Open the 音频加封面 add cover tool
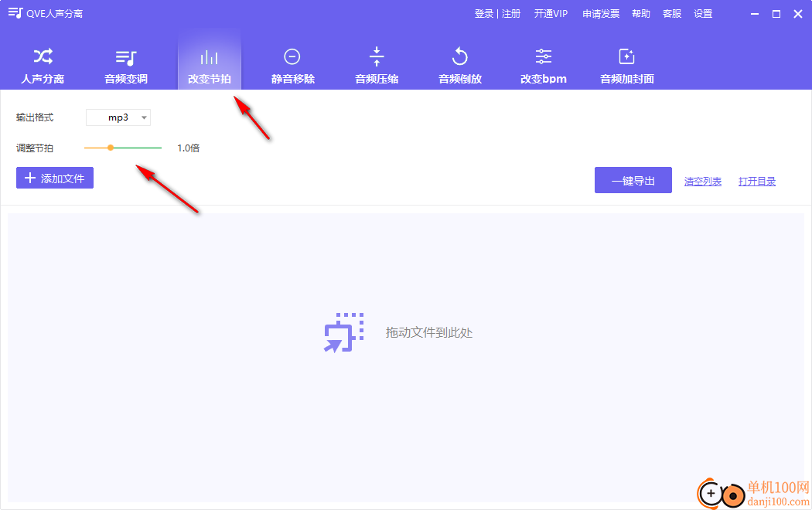 (x=626, y=66)
